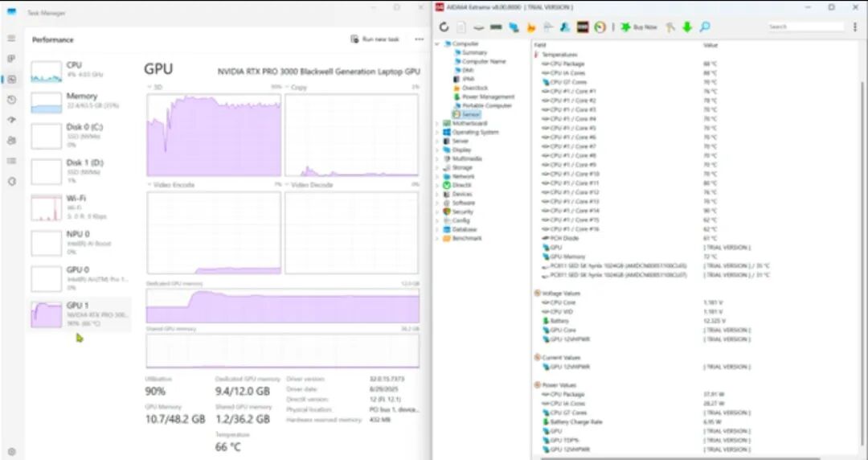Open App history in Task Manager sidebar

coord(11,100)
